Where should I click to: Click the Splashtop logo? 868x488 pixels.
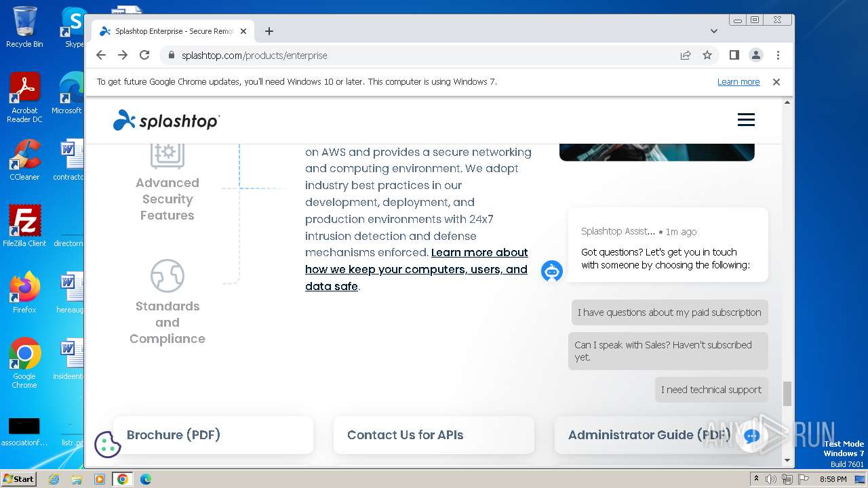point(166,120)
